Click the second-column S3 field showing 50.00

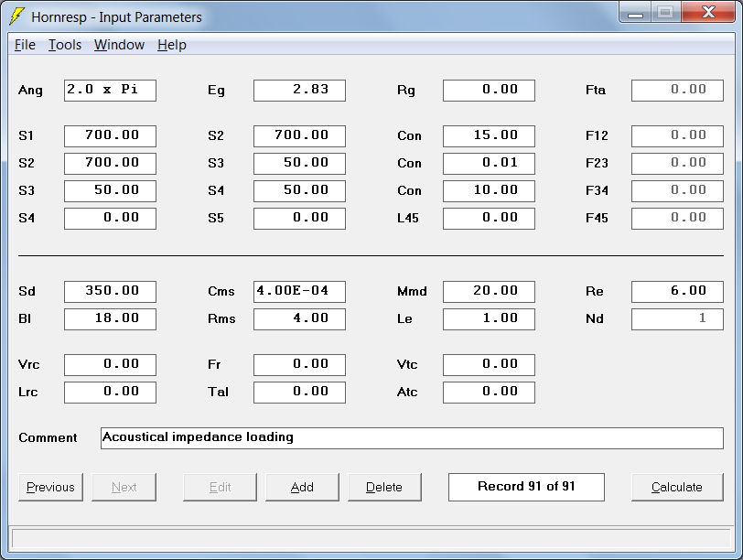299,164
